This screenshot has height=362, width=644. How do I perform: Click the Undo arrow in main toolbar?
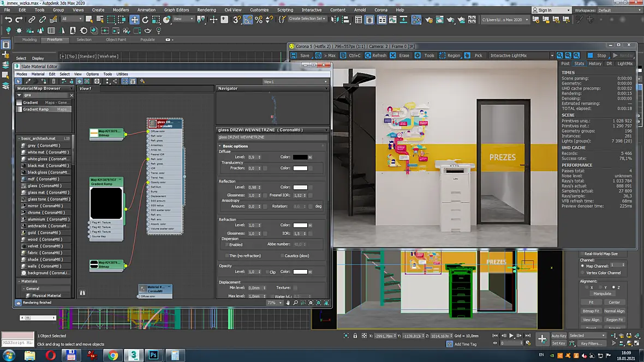click(x=8, y=19)
